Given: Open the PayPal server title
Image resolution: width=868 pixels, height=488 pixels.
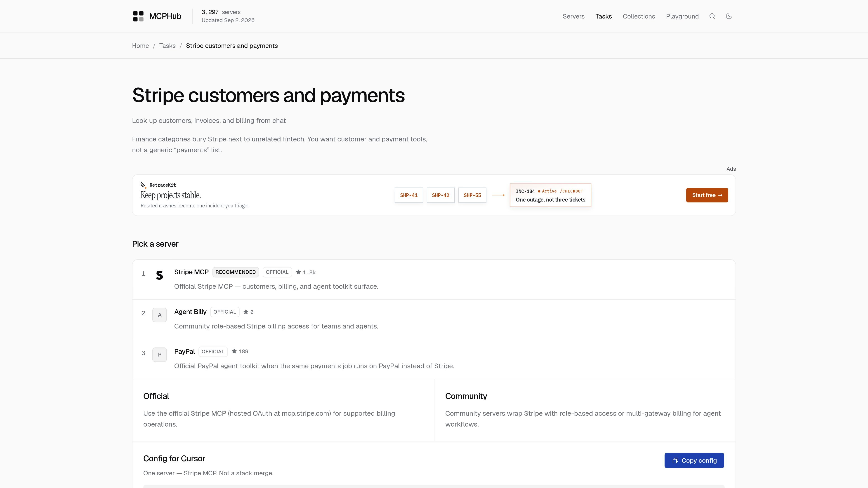Looking at the screenshot, I should (184, 352).
